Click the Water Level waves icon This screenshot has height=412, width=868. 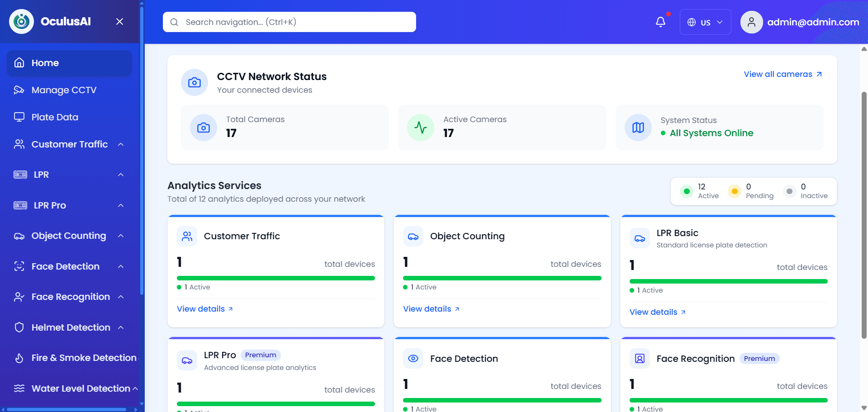click(19, 388)
